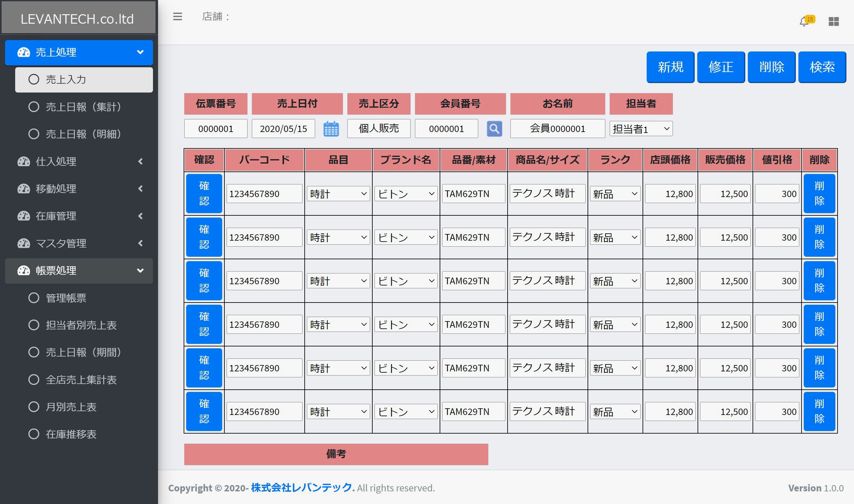The image size is (854, 504).
Task: Click the 担当者 header label
Action: [641, 104]
